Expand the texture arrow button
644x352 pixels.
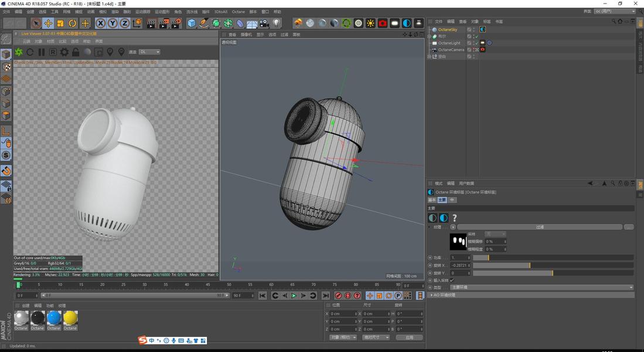453,227
